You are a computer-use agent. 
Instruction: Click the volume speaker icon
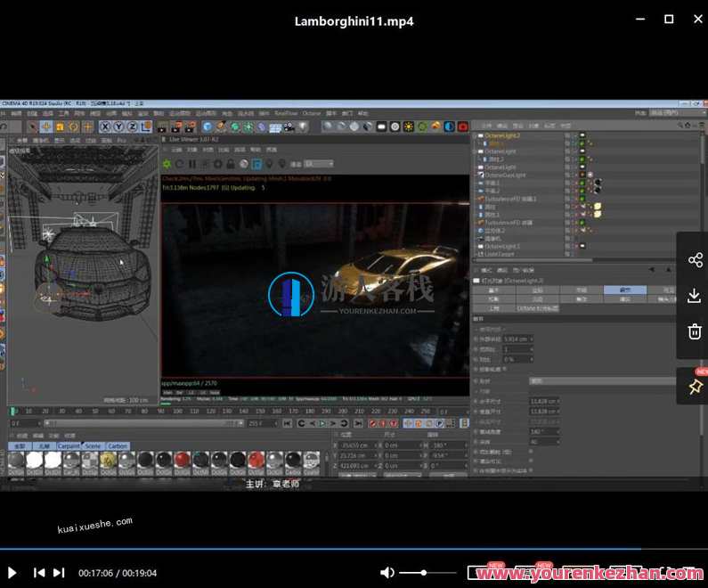pyautogui.click(x=387, y=573)
